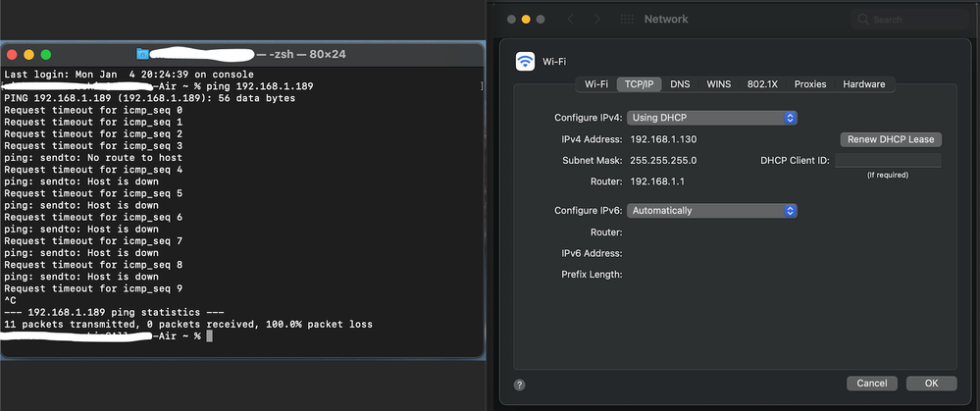Screen dimensions: 980x411
Task: Switch to the Wi-Fi tab
Action: click(x=596, y=84)
